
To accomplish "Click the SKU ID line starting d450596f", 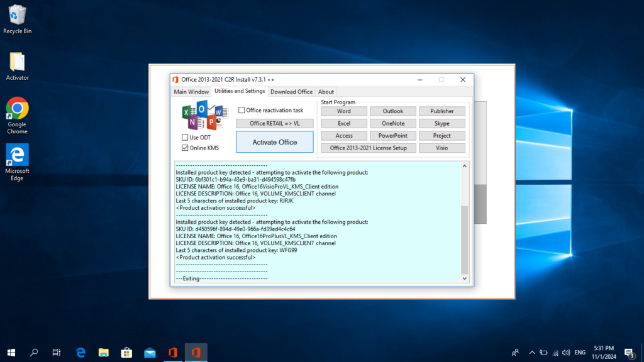I will coord(235,229).
